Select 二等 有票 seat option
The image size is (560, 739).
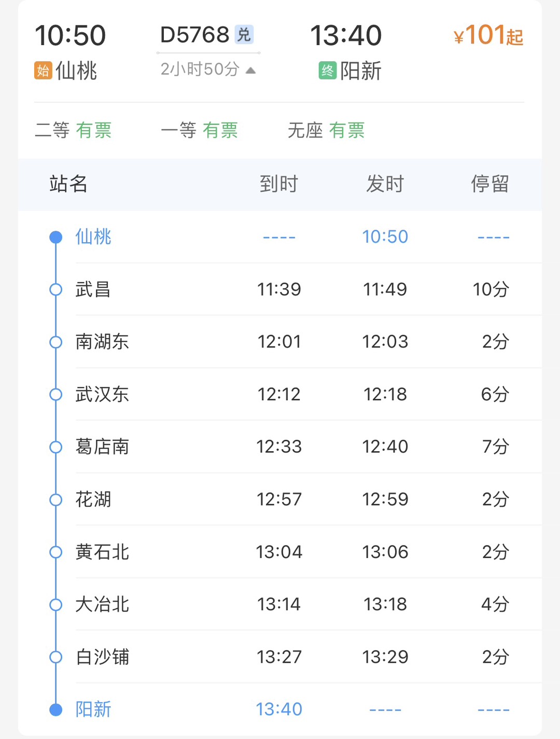tap(73, 130)
